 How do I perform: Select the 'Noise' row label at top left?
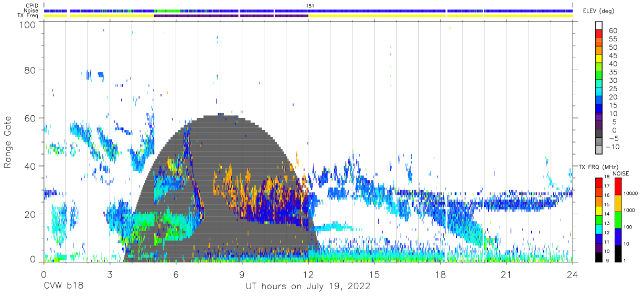click(31, 10)
